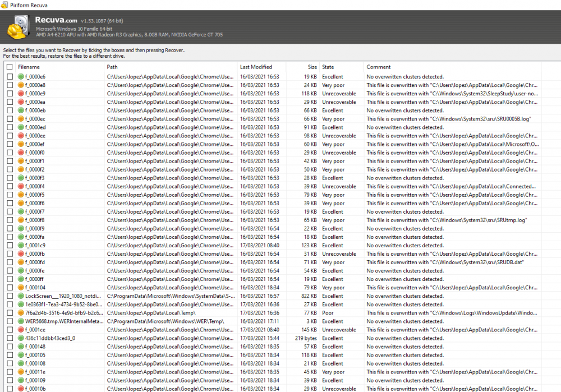Click the red status dot for f_0000e9
561x392 pixels.
coord(21,94)
